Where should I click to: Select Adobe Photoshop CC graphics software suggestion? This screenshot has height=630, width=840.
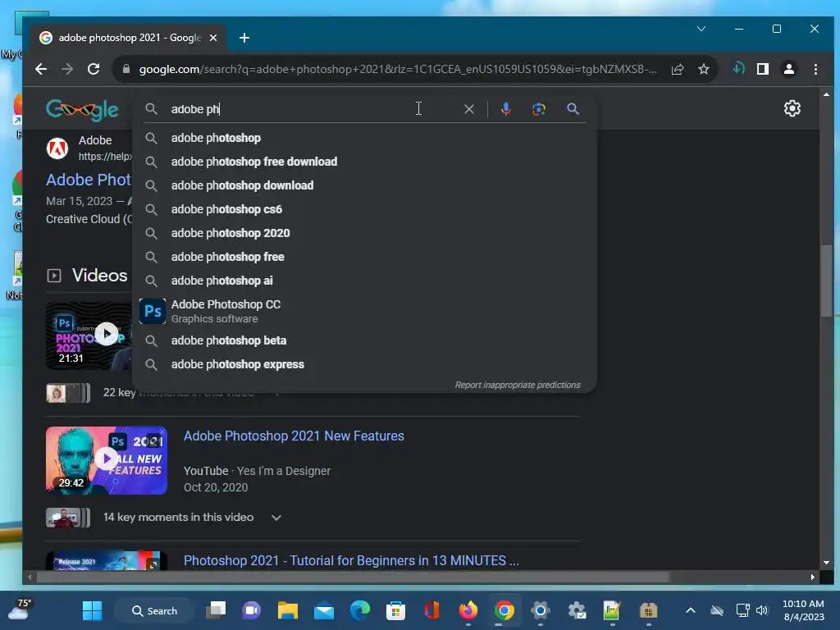(x=364, y=311)
